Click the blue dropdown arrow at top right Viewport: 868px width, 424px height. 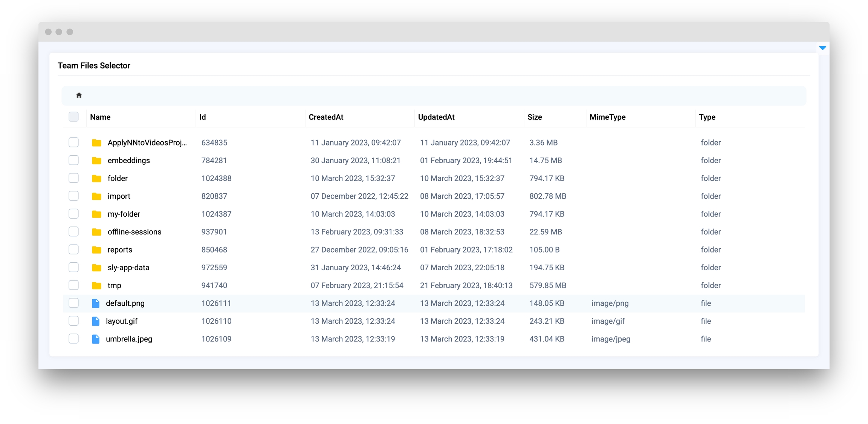pos(822,48)
